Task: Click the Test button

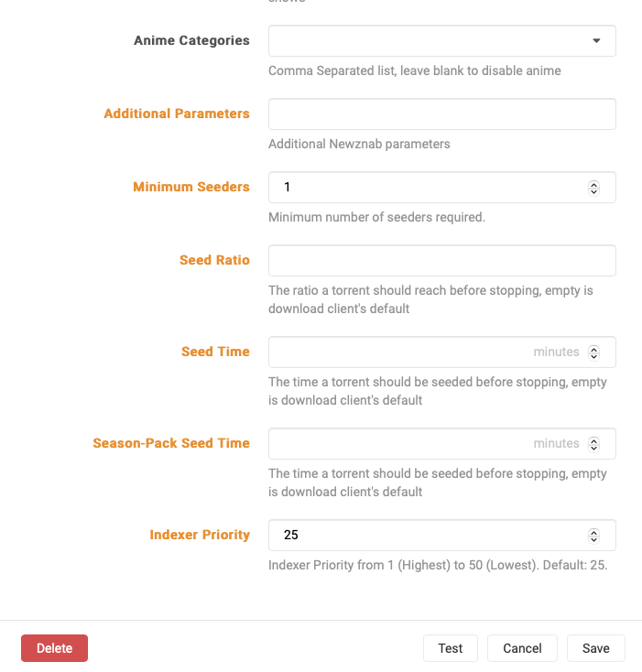Action: coord(451,648)
